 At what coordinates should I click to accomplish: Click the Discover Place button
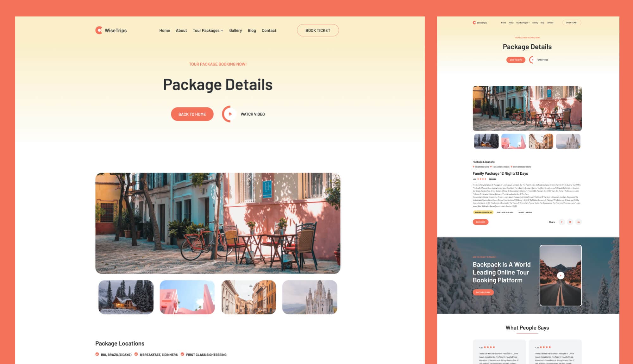[x=482, y=292]
